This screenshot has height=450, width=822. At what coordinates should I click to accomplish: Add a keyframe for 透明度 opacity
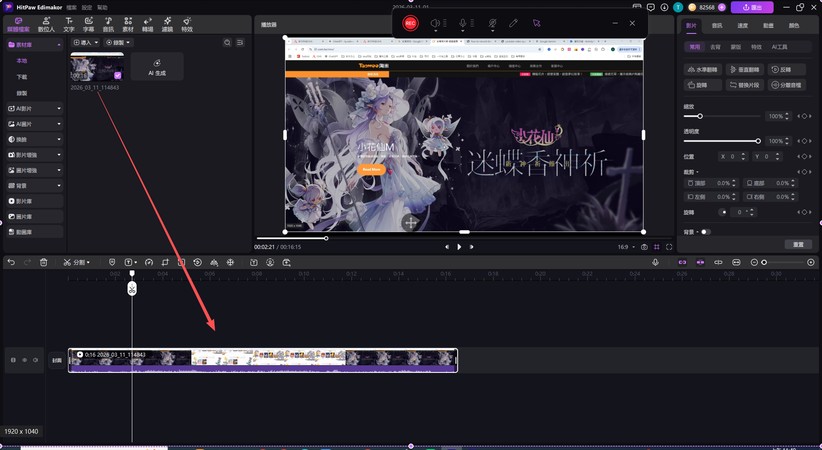point(804,141)
